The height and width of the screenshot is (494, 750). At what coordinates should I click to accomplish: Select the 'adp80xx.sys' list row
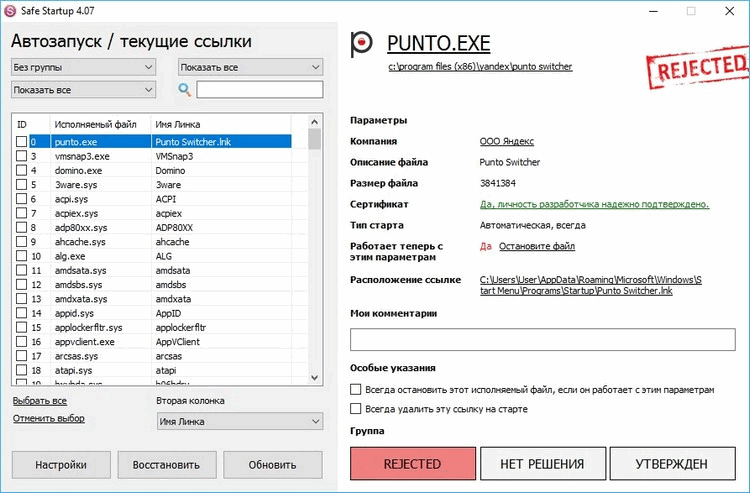coord(153,228)
